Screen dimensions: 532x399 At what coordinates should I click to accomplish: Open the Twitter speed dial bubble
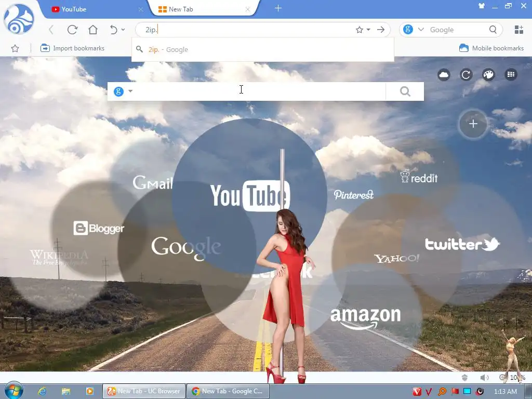coord(462,244)
